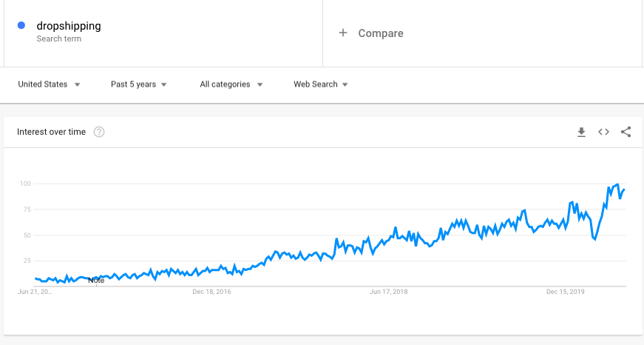Open the Interest over time help icon
This screenshot has width=644, height=345.
(99, 132)
